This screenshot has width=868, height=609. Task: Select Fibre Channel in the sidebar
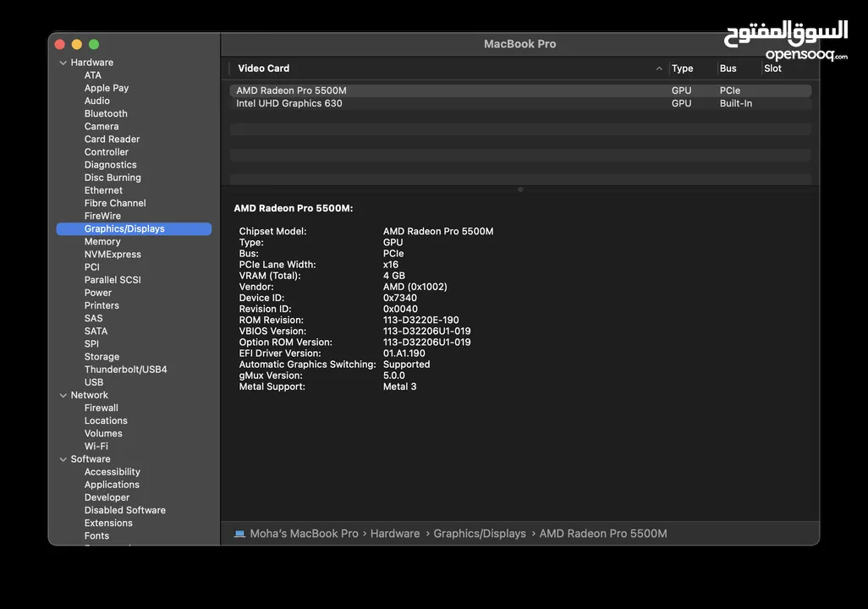(x=115, y=203)
